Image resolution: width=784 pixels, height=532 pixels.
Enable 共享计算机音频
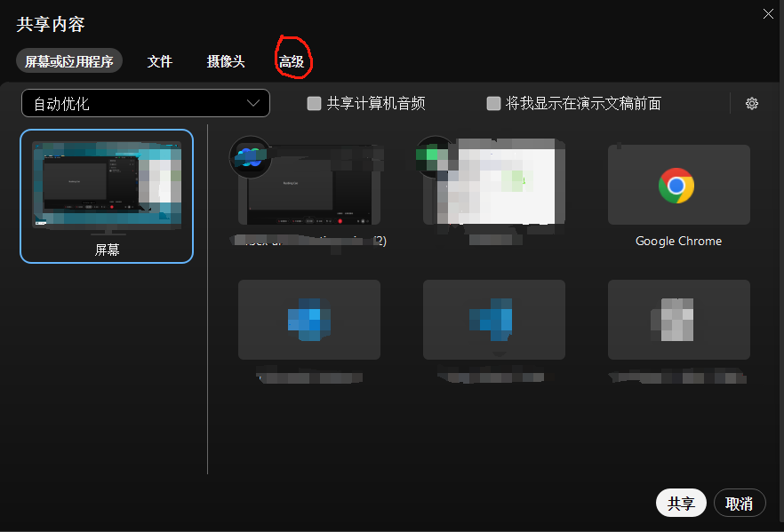[x=314, y=103]
